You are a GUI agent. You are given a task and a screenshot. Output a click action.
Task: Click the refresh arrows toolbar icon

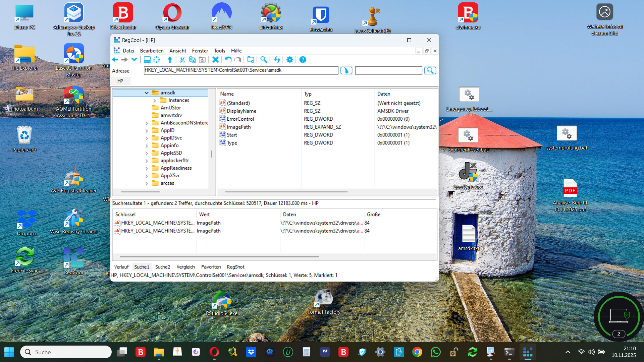277,60
